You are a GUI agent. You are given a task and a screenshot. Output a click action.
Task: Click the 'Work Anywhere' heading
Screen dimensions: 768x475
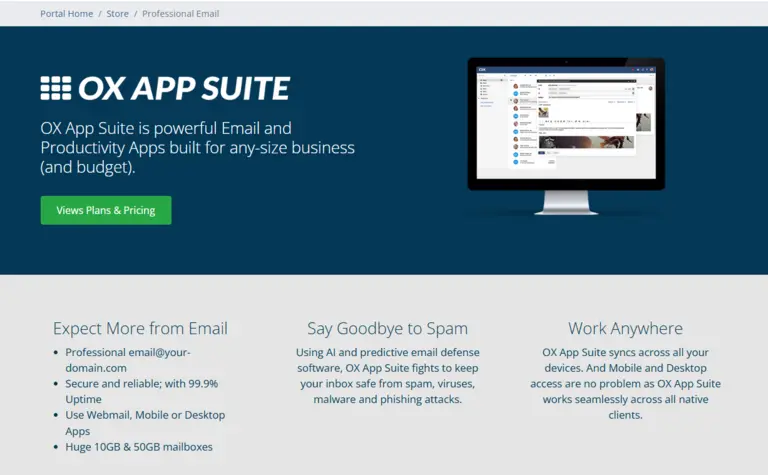pos(625,328)
